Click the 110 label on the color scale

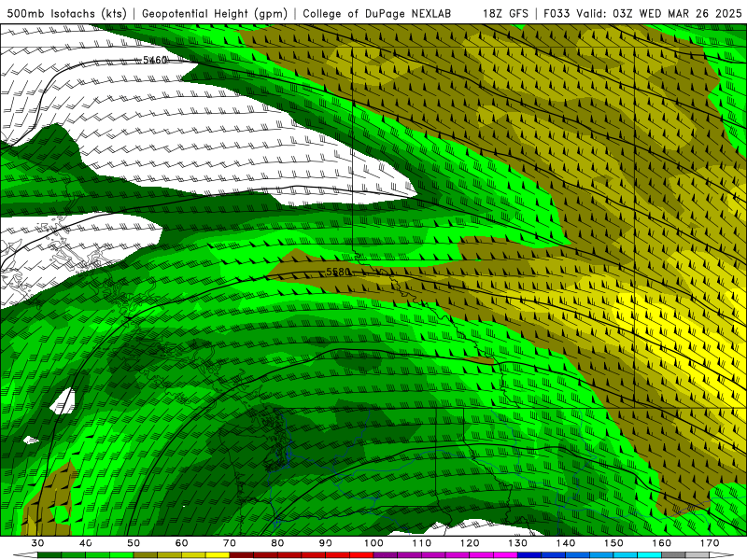(x=422, y=543)
